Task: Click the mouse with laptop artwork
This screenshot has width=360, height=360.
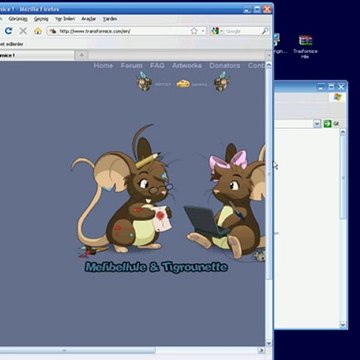Action: coord(226,202)
